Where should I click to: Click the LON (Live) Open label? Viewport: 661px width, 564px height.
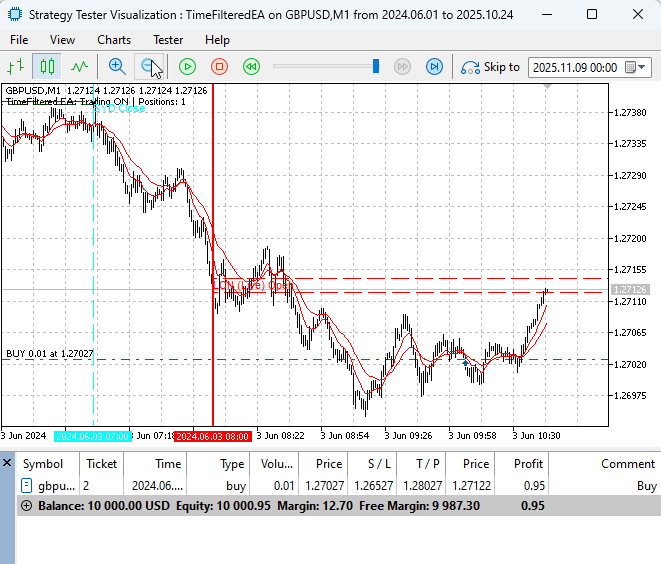click(x=253, y=285)
